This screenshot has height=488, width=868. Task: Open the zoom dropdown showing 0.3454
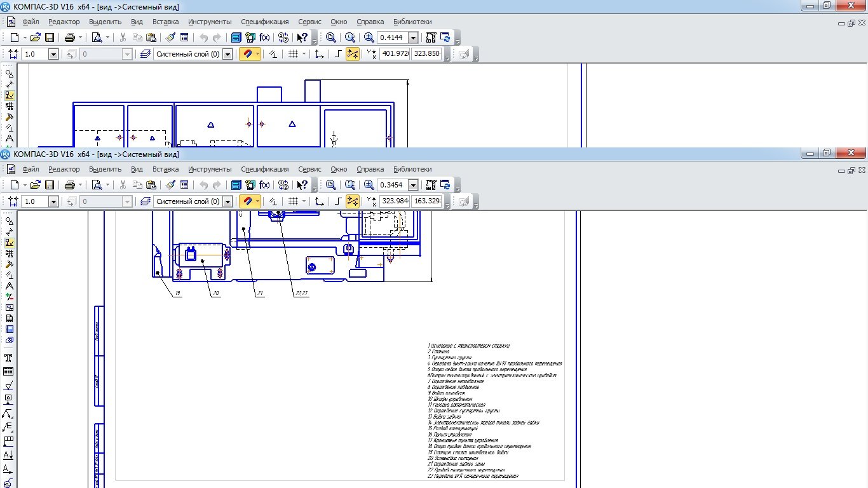pos(413,185)
